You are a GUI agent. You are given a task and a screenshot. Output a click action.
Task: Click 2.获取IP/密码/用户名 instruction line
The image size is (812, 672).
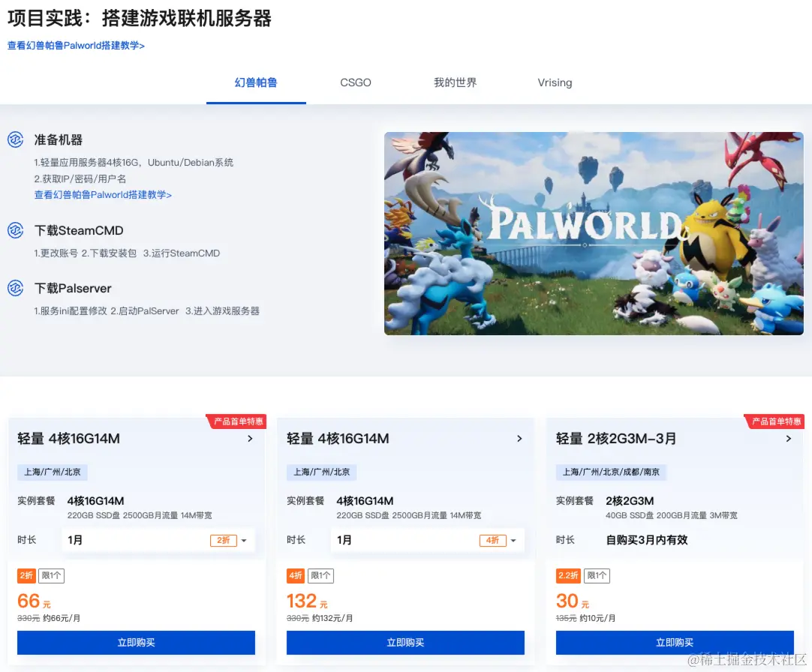tap(80, 178)
